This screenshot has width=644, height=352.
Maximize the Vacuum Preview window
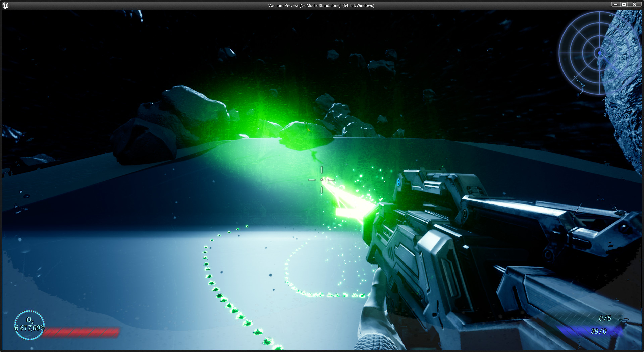point(624,4)
